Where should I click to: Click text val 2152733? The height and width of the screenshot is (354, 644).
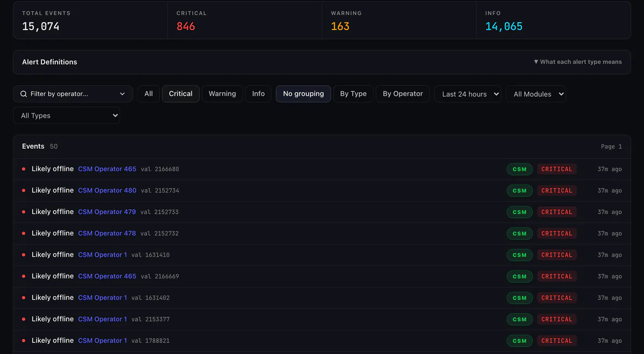point(159,212)
